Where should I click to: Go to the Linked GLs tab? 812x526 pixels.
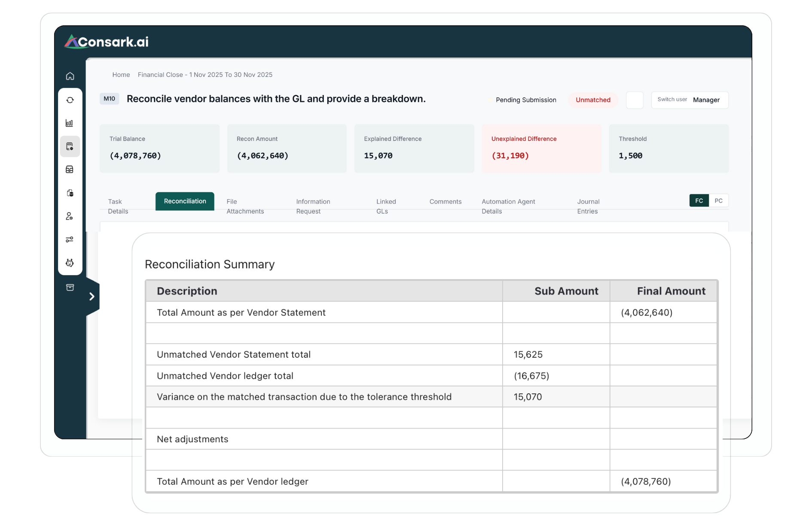pyautogui.click(x=386, y=206)
